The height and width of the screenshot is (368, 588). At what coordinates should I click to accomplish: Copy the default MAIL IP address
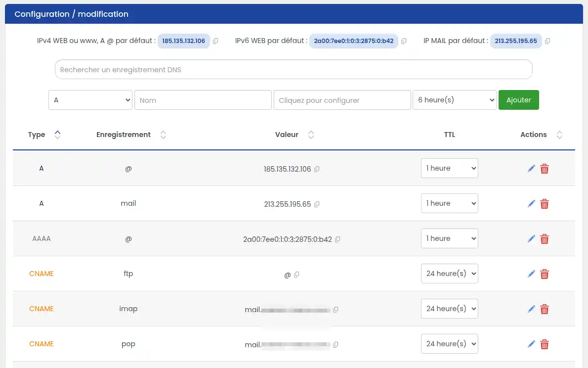click(x=547, y=41)
